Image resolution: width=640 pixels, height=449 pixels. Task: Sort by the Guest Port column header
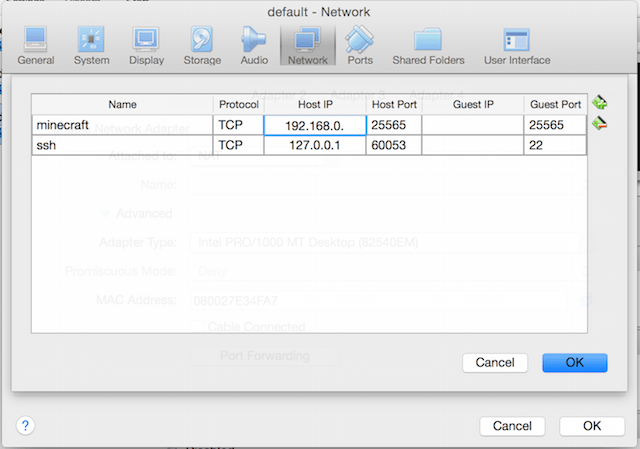coord(555,104)
